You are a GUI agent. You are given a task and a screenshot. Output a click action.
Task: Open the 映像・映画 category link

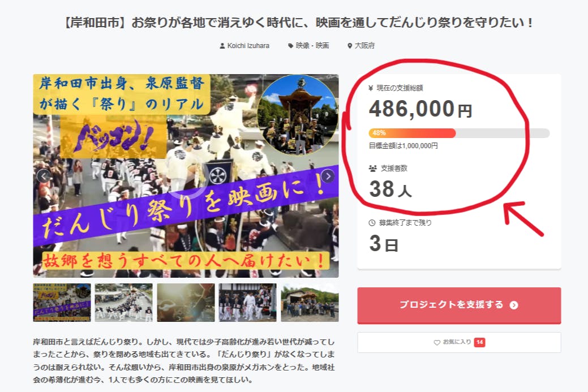point(312,46)
